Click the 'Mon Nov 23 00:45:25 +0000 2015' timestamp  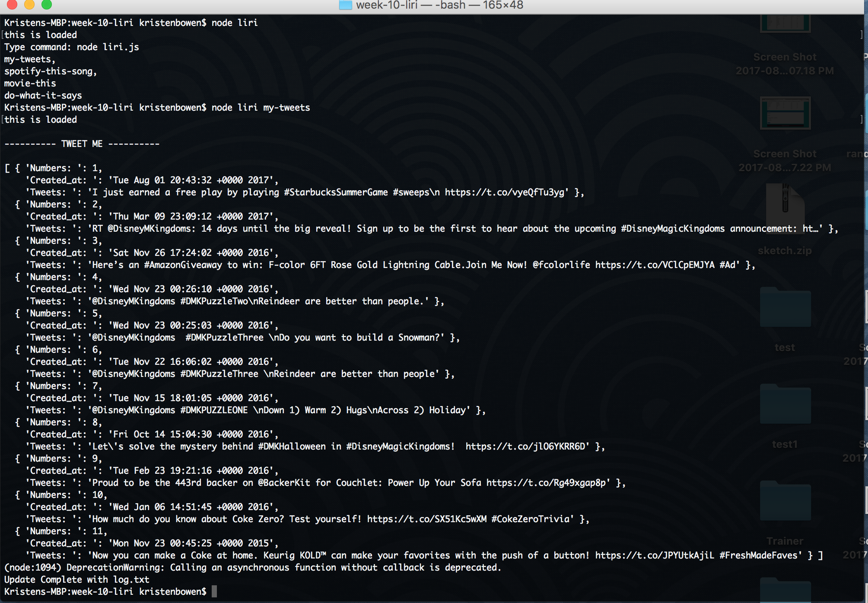pos(191,543)
